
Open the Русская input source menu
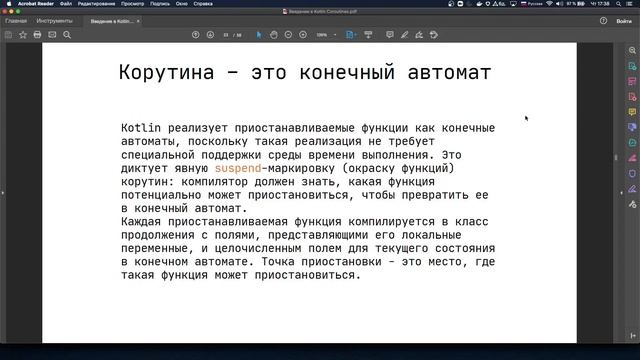[x=531, y=4]
